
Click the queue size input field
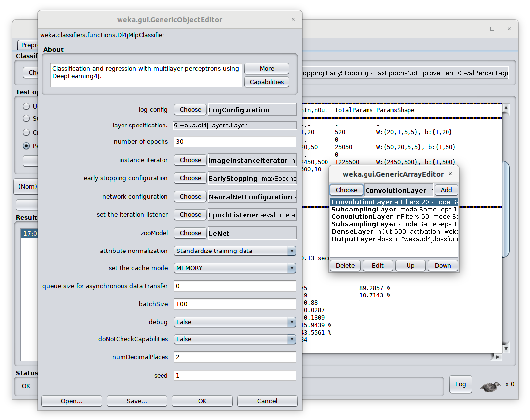click(x=235, y=286)
